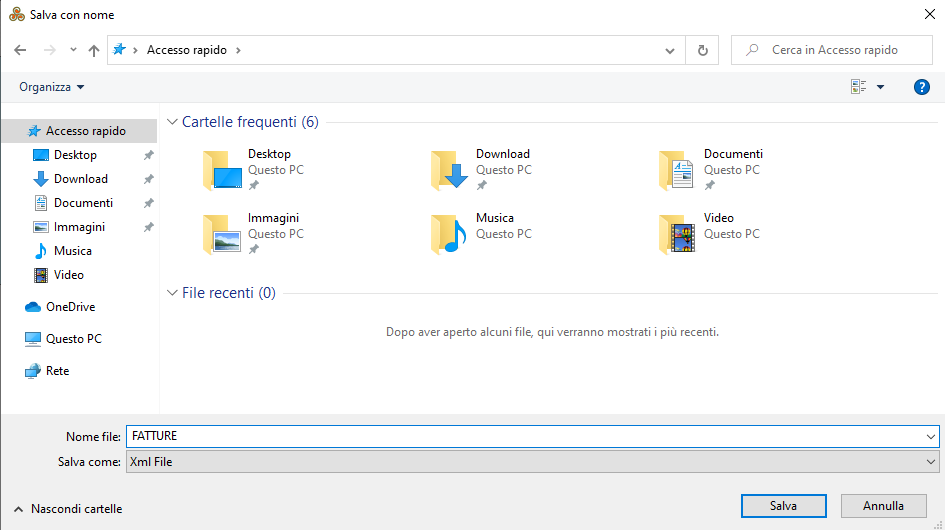
Task: Collapse the Cartelle frequenti section
Action: (x=172, y=122)
